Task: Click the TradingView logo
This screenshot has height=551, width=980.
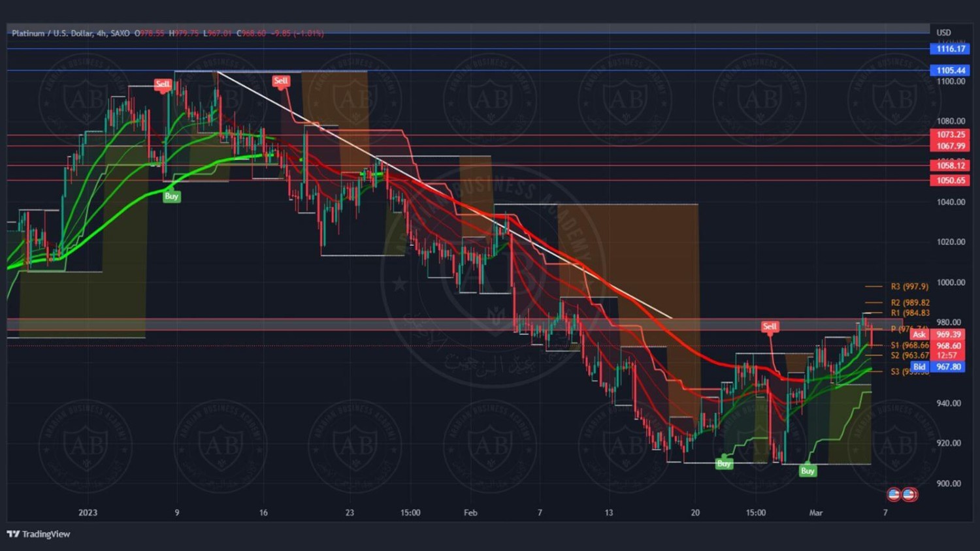Action: [x=39, y=534]
